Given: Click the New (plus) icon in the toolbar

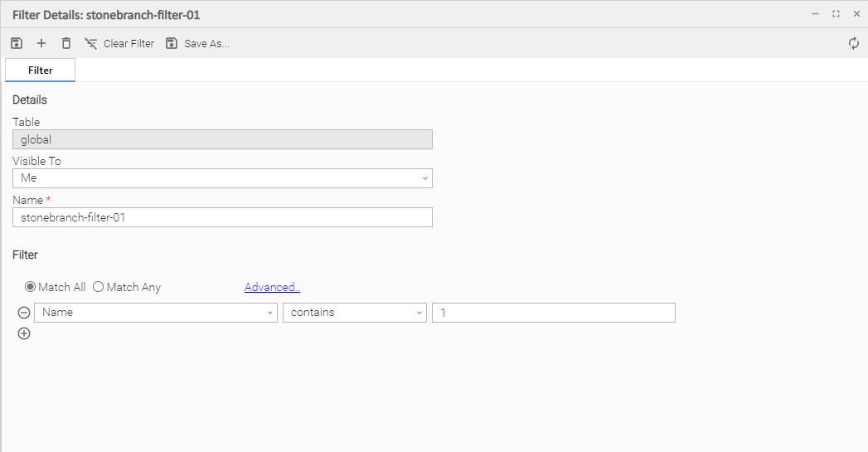Looking at the screenshot, I should 41,43.
